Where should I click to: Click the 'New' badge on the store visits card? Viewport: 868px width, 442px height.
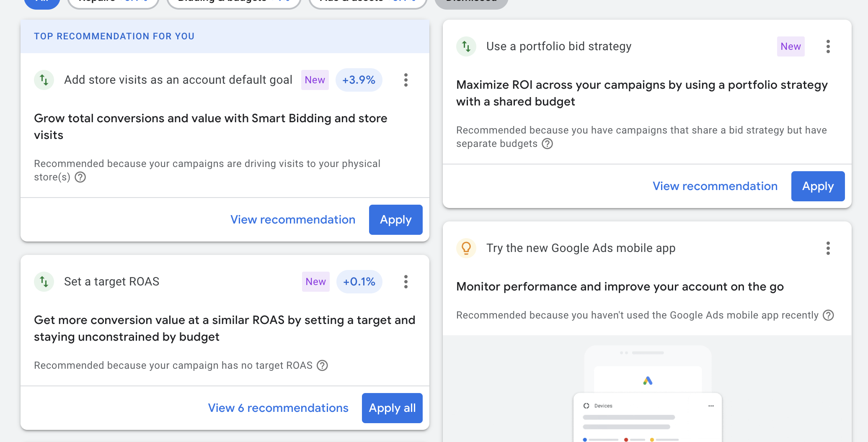tap(315, 80)
